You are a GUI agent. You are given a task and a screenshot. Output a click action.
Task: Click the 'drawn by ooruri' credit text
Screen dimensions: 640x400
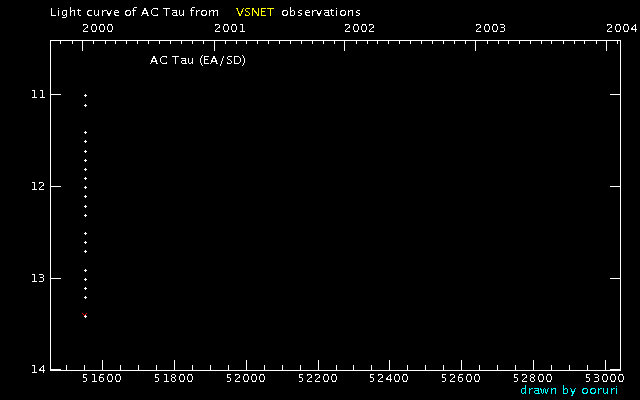569,390
